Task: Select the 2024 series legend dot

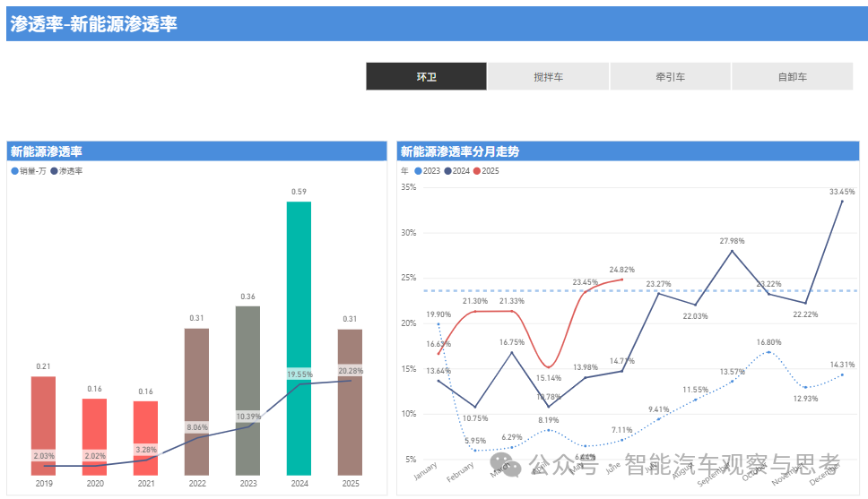Action: pyautogui.click(x=447, y=171)
